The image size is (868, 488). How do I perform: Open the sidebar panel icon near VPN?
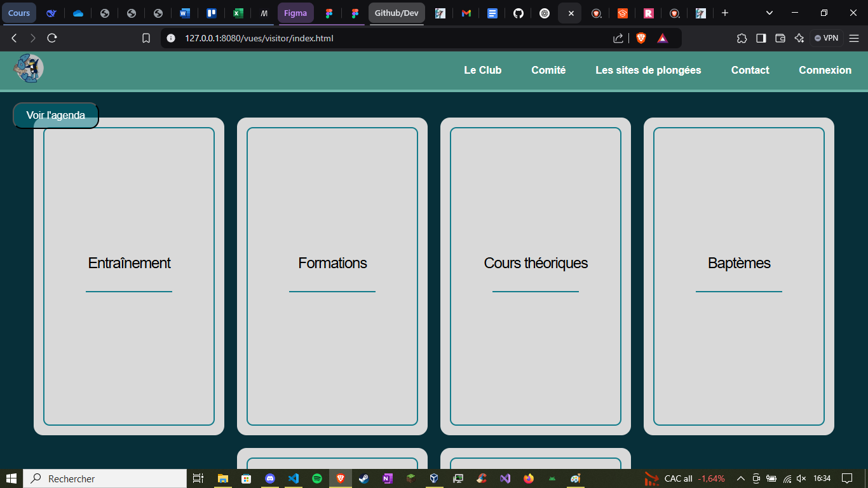tap(761, 38)
